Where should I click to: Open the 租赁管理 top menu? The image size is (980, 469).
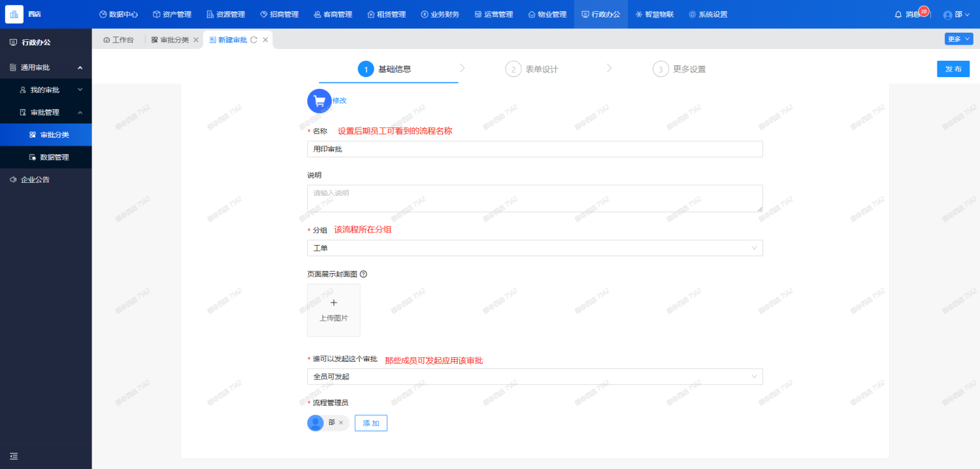tap(387, 14)
